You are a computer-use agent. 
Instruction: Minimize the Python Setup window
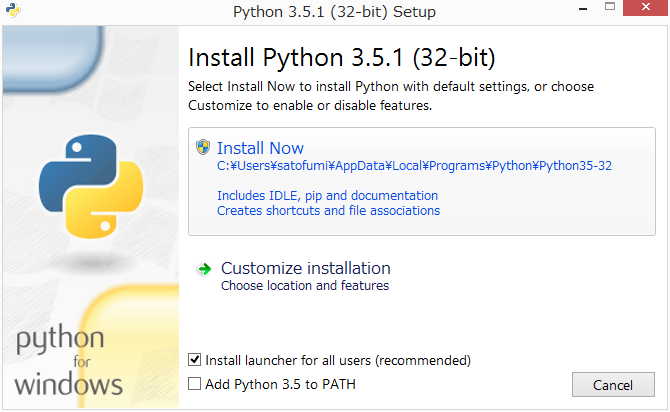[583, 9]
